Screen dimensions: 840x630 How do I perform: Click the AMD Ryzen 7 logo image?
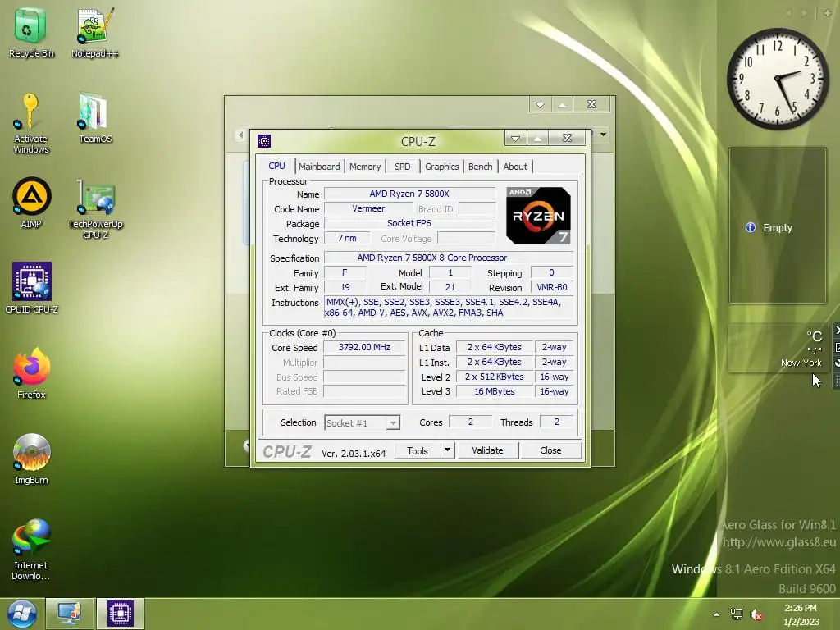click(538, 216)
